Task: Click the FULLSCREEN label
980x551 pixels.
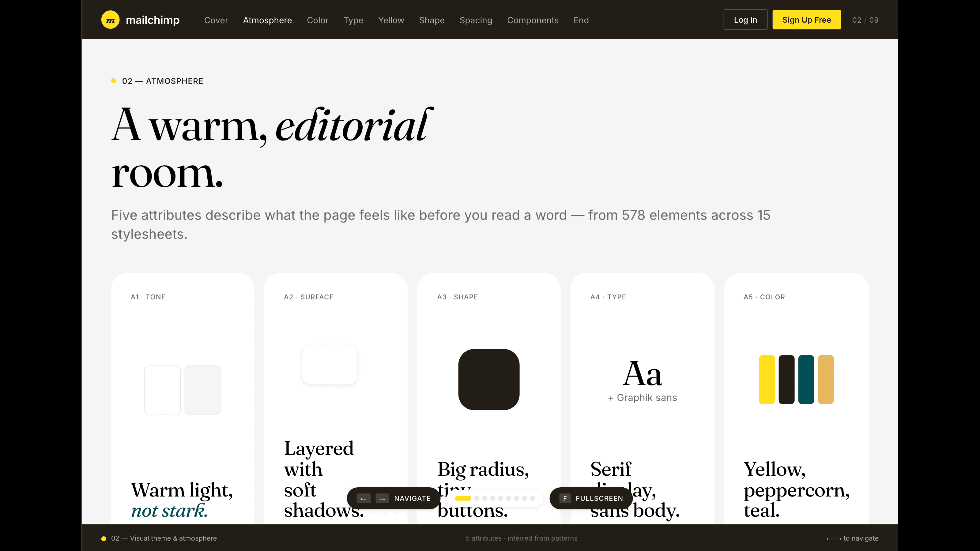Action: point(599,498)
